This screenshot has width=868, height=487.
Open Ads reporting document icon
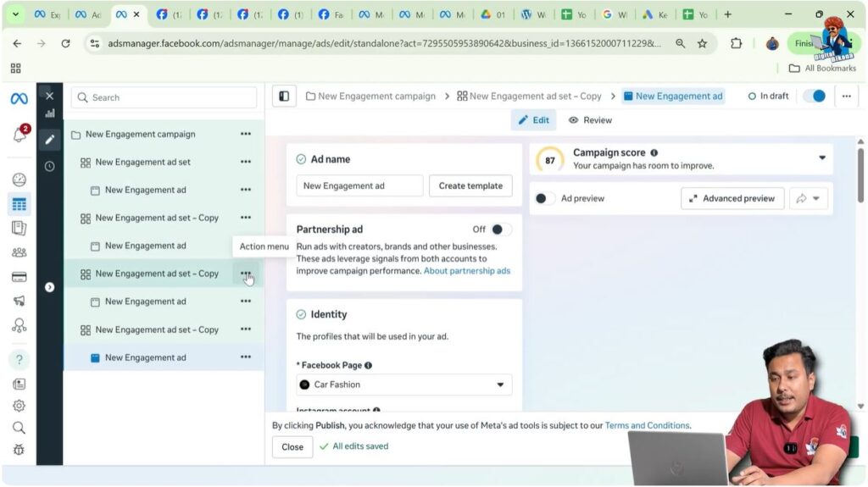point(19,228)
